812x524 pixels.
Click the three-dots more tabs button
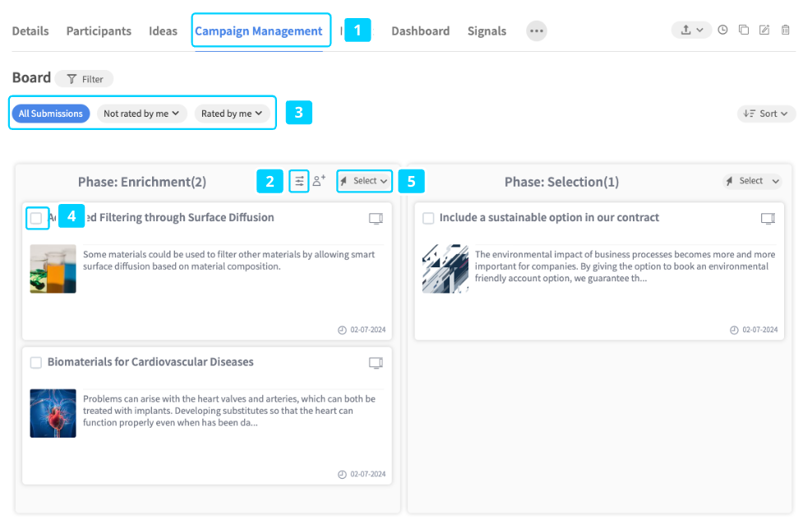pyautogui.click(x=536, y=31)
